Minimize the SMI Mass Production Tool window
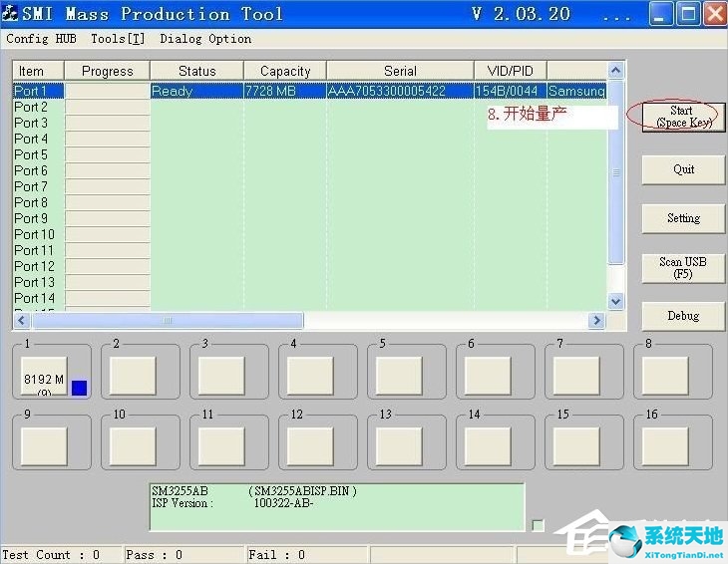Screen dimensions: 728x564 click(660, 14)
